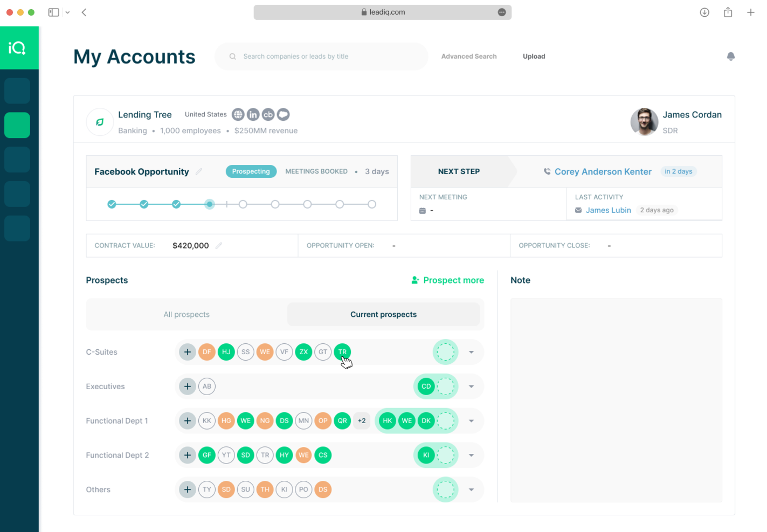Open James Lubin last activity
This screenshot has height=532, width=767.
tap(608, 210)
